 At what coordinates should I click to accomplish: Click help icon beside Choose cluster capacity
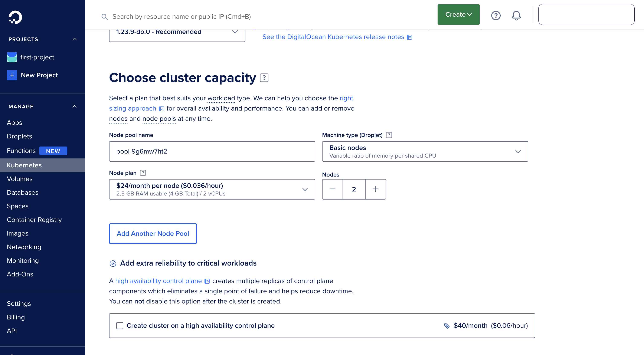264,78
